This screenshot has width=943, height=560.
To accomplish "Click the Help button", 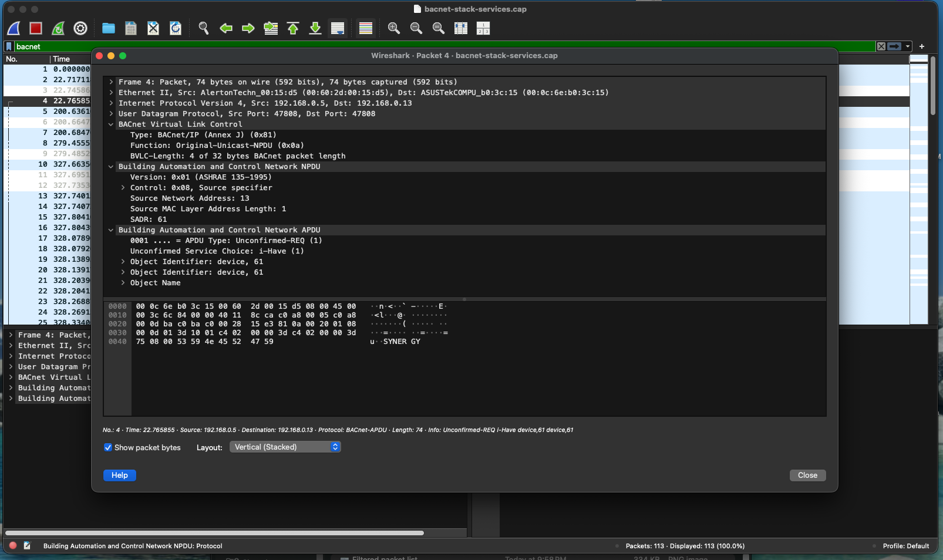I will [120, 475].
